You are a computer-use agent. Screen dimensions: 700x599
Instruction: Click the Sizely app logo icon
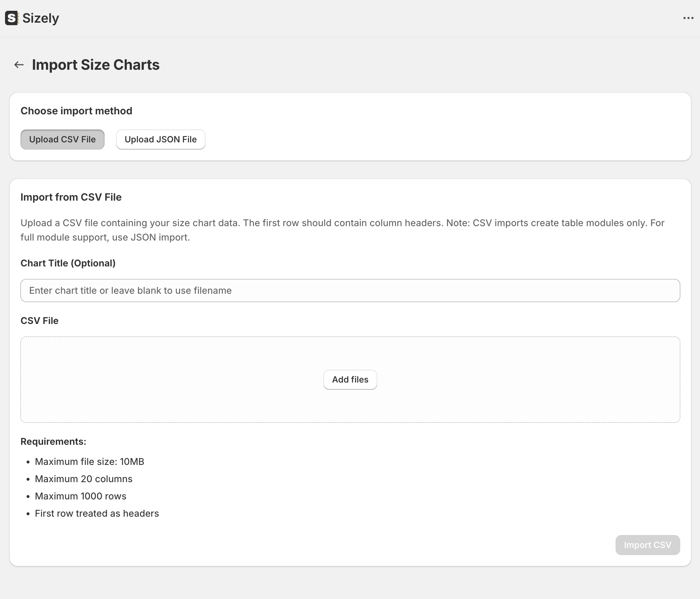point(11,18)
